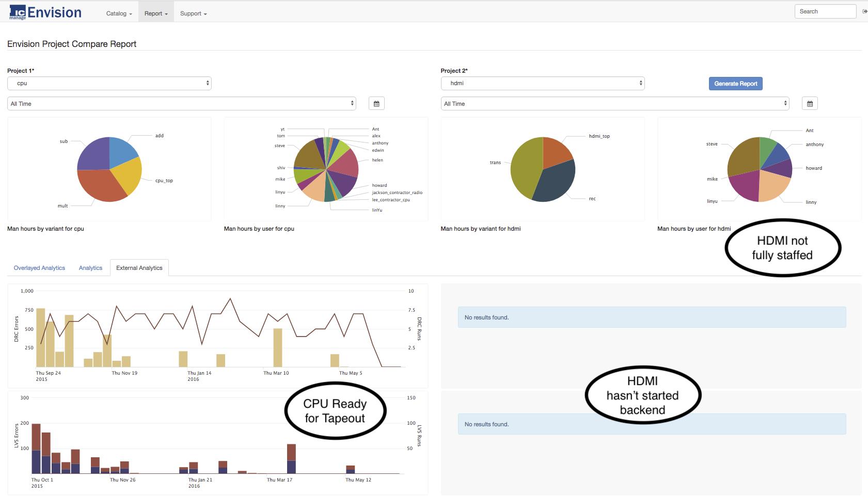
Task: Click the IC Manage Envision logo
Action: click(45, 12)
